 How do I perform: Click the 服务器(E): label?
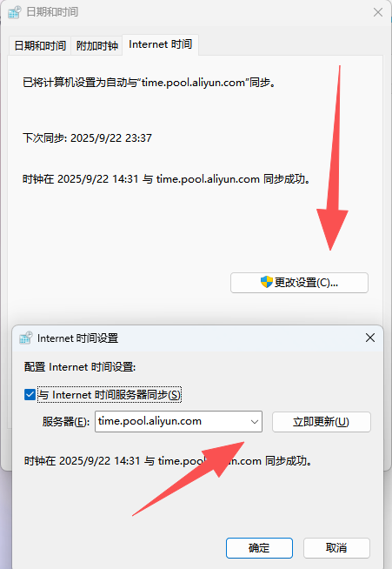tap(66, 422)
